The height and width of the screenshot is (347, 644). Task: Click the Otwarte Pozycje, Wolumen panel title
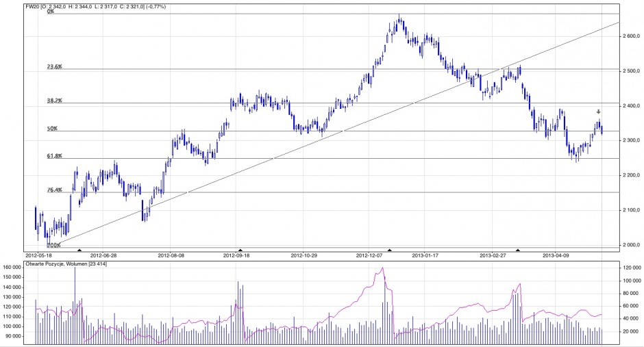coord(66,264)
